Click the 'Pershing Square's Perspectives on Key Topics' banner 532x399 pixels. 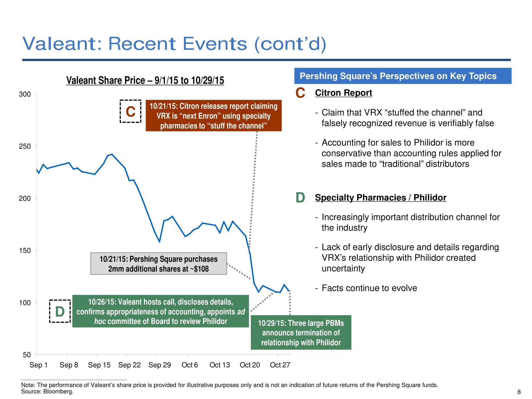coord(403,76)
